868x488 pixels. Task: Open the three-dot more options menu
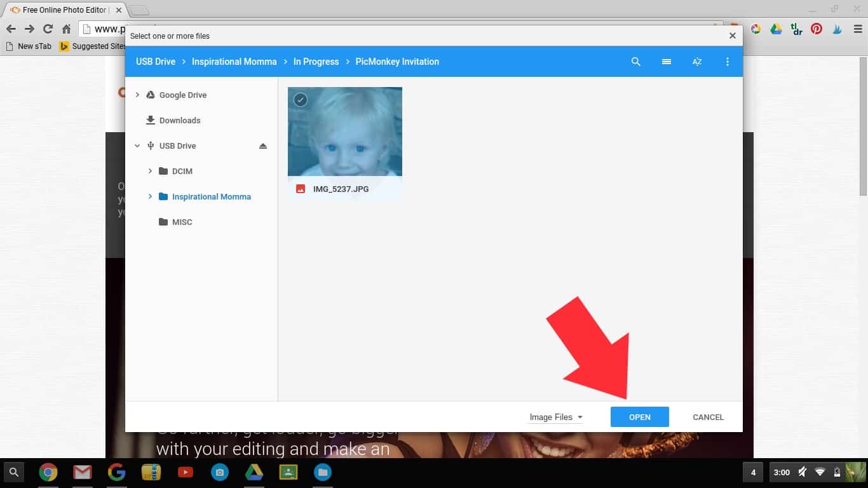click(727, 62)
